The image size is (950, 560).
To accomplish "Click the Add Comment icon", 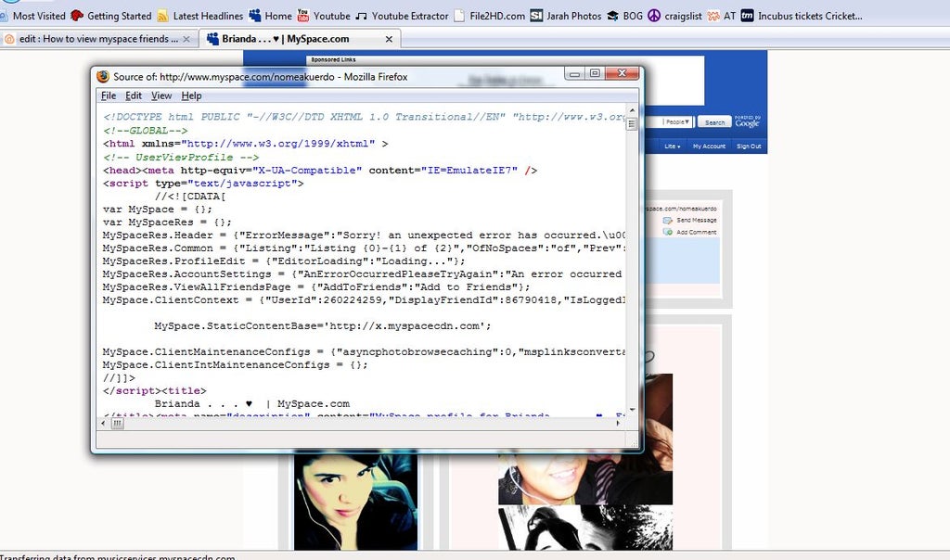I will point(668,232).
